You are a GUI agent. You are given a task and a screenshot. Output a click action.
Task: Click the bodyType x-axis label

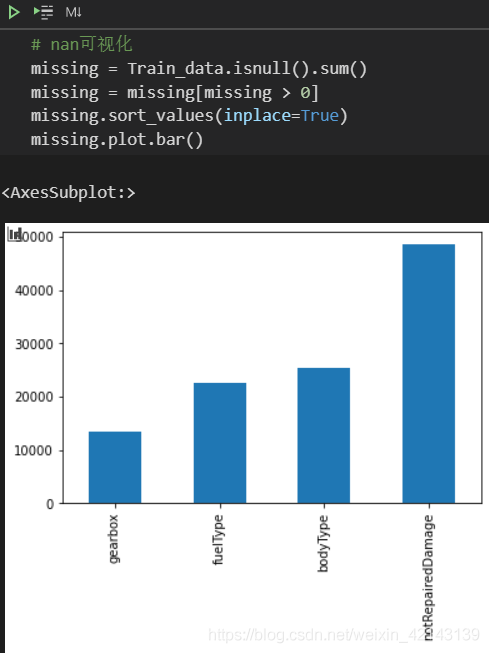coord(323,543)
